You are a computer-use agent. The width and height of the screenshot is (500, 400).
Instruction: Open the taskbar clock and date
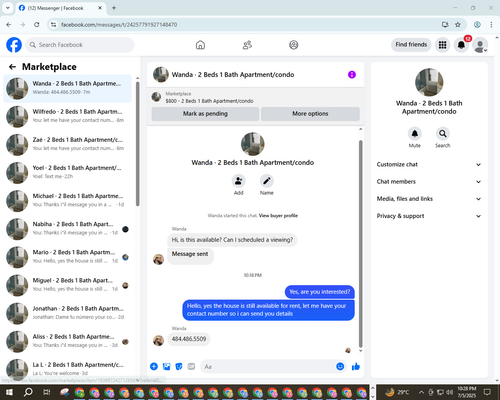467,392
